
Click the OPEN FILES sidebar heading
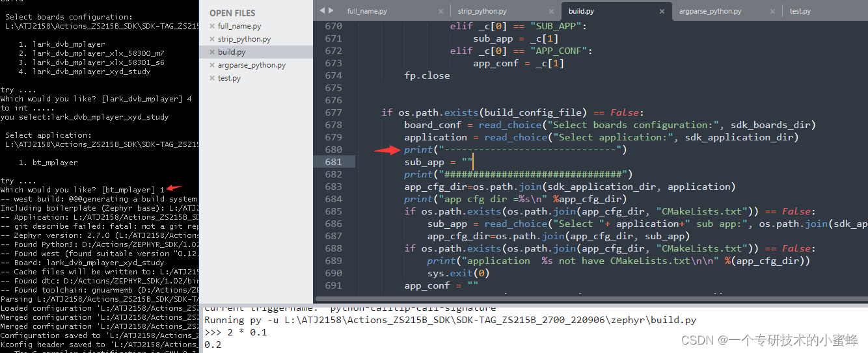point(232,13)
